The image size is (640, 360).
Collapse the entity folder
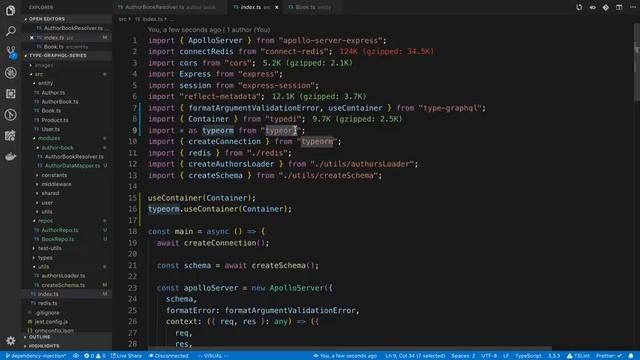click(x=66, y=83)
